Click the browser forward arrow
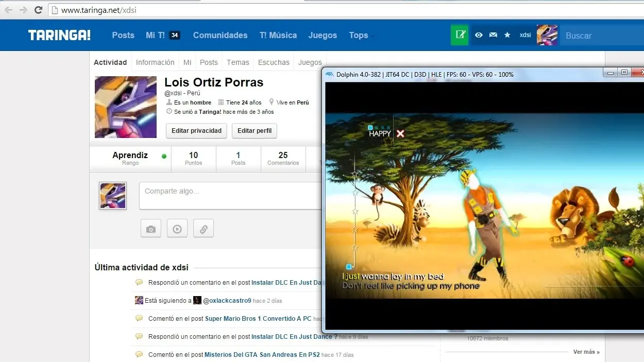The height and width of the screenshot is (362, 644). pos(23,10)
